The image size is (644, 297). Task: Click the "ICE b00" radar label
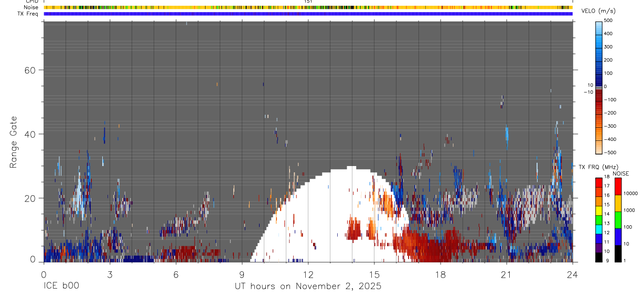pyautogui.click(x=61, y=287)
